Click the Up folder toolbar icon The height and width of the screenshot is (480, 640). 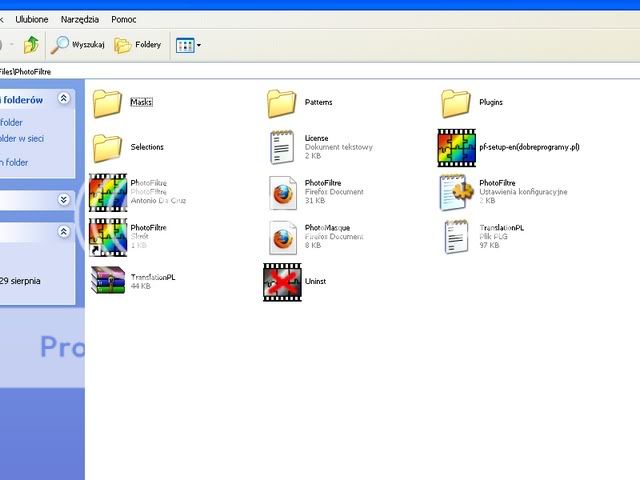(32, 45)
